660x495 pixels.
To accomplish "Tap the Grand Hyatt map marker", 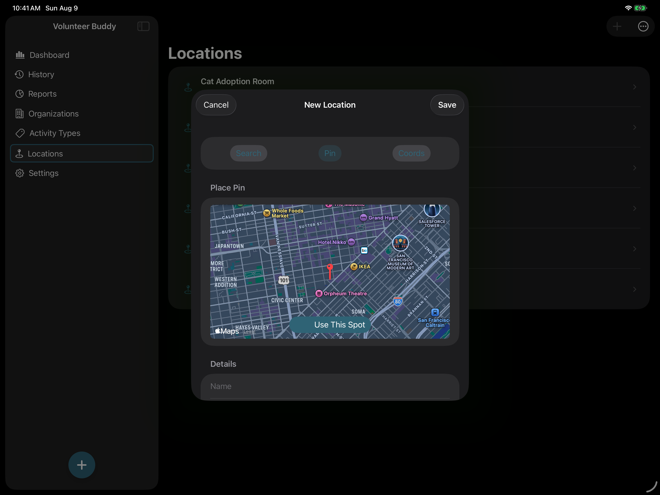I will pyautogui.click(x=364, y=218).
